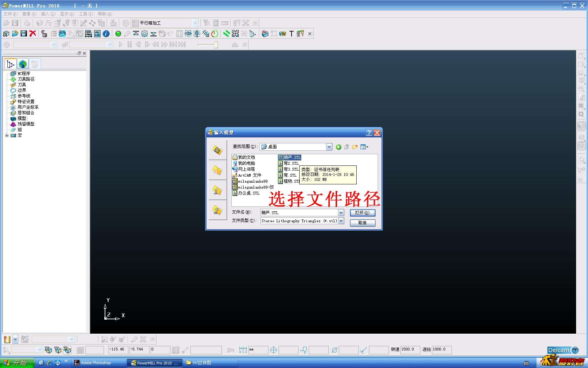This screenshot has height=368, width=588.
Task: Open the 帮助 menu
Action: [105, 14]
